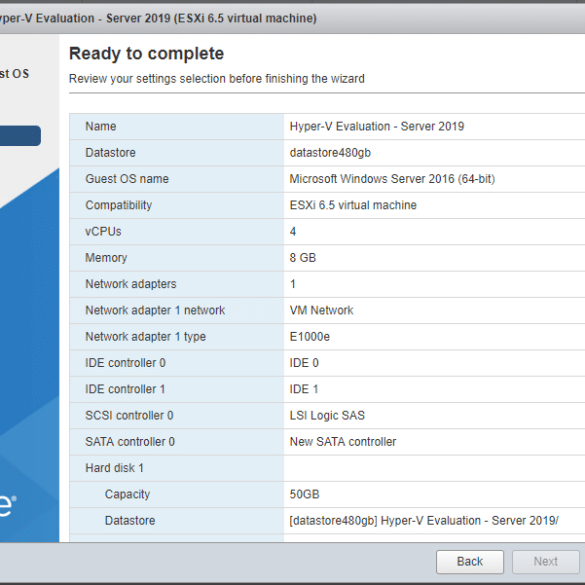
Task: Click the 'SATA controller 0' label
Action: 130,442
